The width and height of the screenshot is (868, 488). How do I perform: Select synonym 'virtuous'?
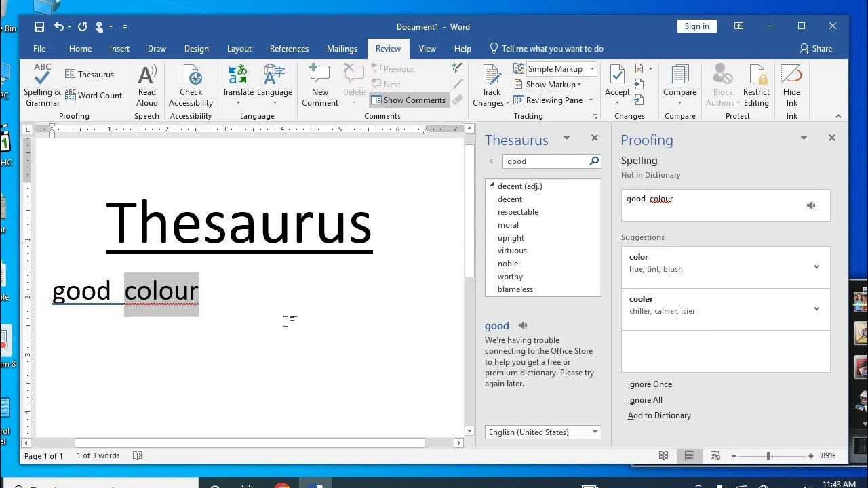click(x=512, y=251)
